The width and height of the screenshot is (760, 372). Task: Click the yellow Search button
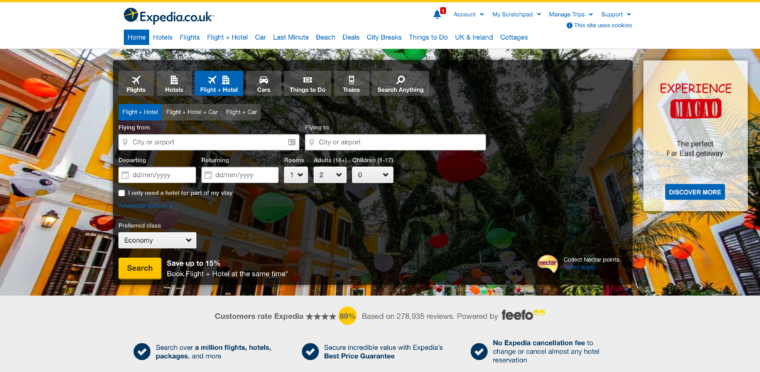click(140, 268)
